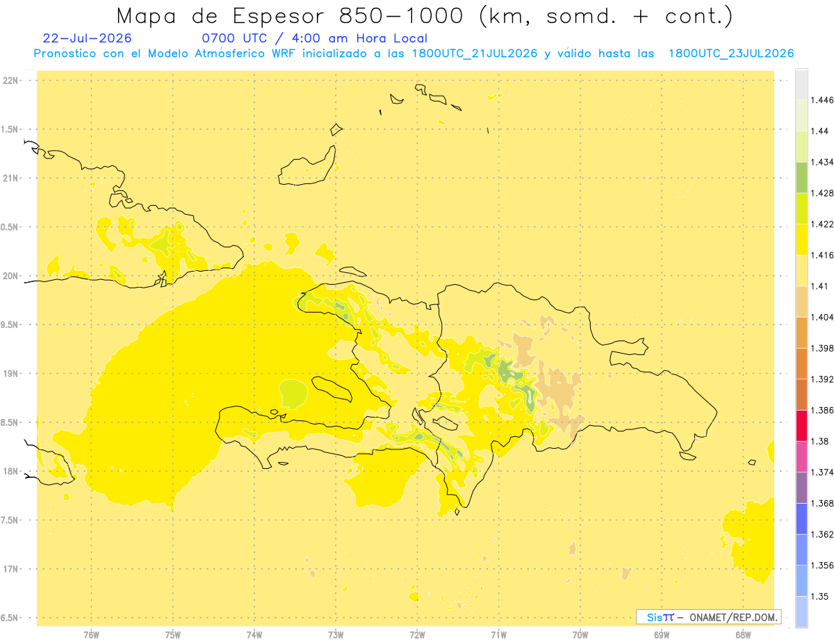Click the '71W' longitude label
The height and width of the screenshot is (644, 834).
tap(498, 634)
